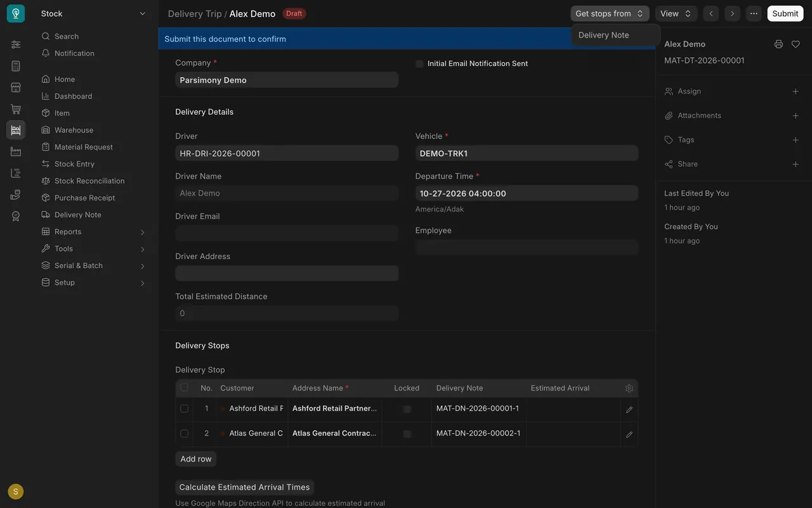Open the three-dots more menu
812x508 pixels.
click(x=754, y=13)
